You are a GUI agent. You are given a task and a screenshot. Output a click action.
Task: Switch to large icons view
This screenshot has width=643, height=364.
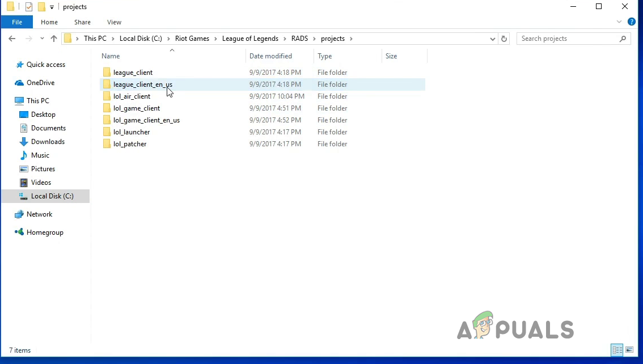click(x=629, y=350)
